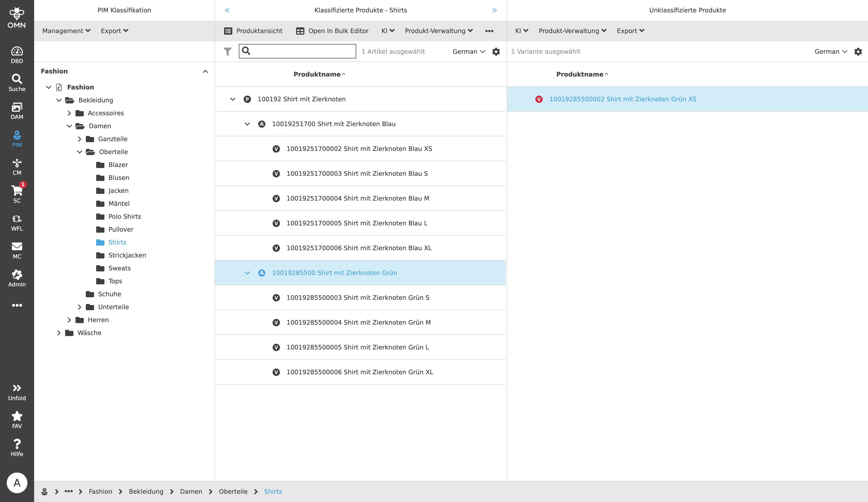Collapse article 10019251700 Shirt mit Zierknoten Blau

247,124
